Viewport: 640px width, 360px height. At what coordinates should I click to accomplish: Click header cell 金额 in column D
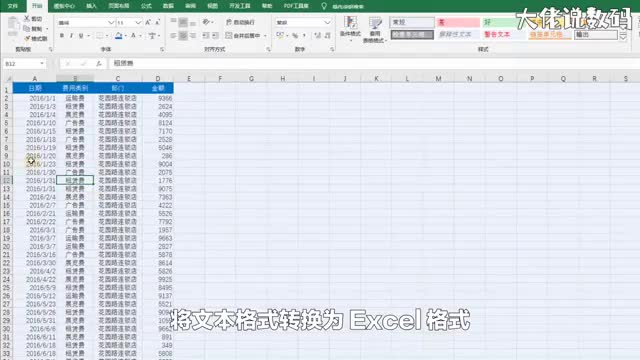tap(158, 88)
